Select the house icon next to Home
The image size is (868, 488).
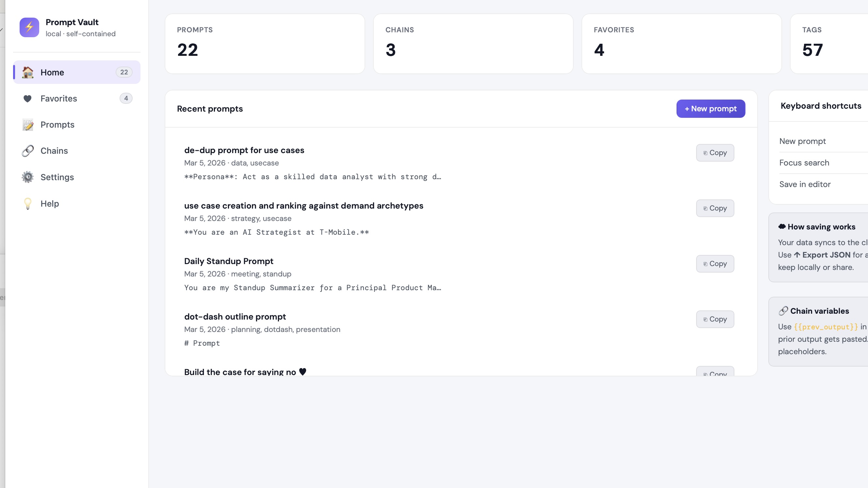[x=28, y=72]
